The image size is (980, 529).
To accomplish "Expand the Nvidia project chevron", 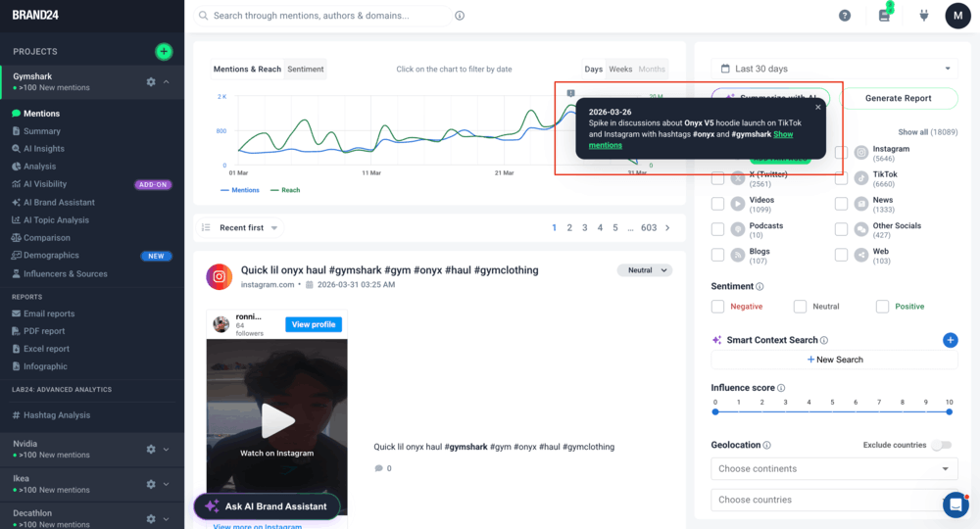I will (x=167, y=449).
